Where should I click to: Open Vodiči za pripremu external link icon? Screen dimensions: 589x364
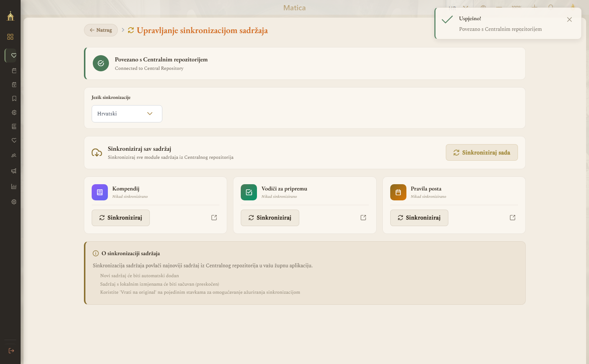tap(363, 218)
